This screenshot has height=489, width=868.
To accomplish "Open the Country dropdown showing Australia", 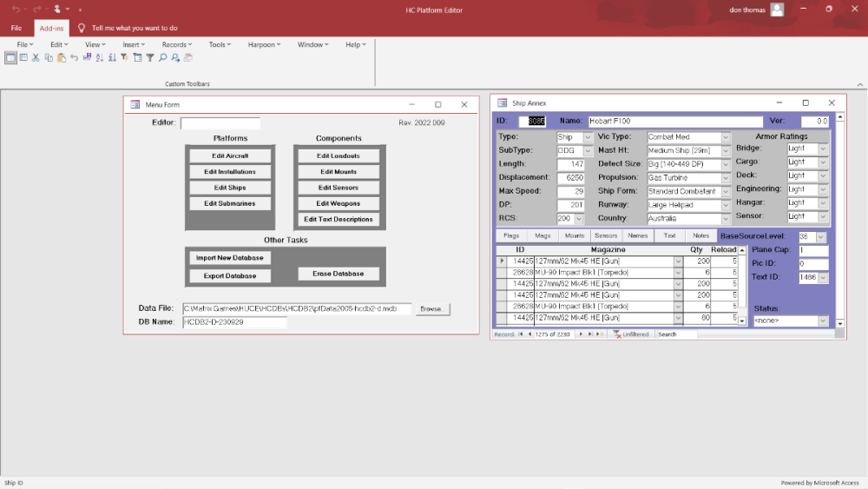I will click(x=726, y=219).
